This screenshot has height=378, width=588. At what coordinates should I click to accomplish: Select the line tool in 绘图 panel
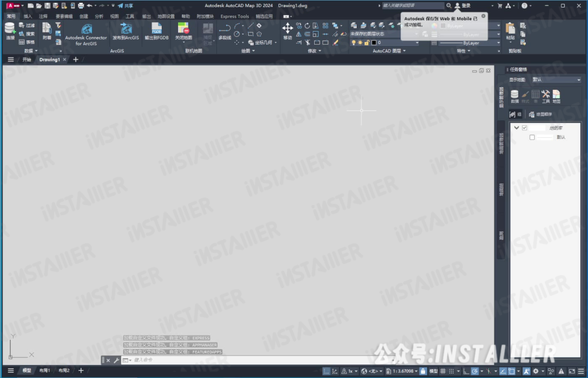point(250,26)
